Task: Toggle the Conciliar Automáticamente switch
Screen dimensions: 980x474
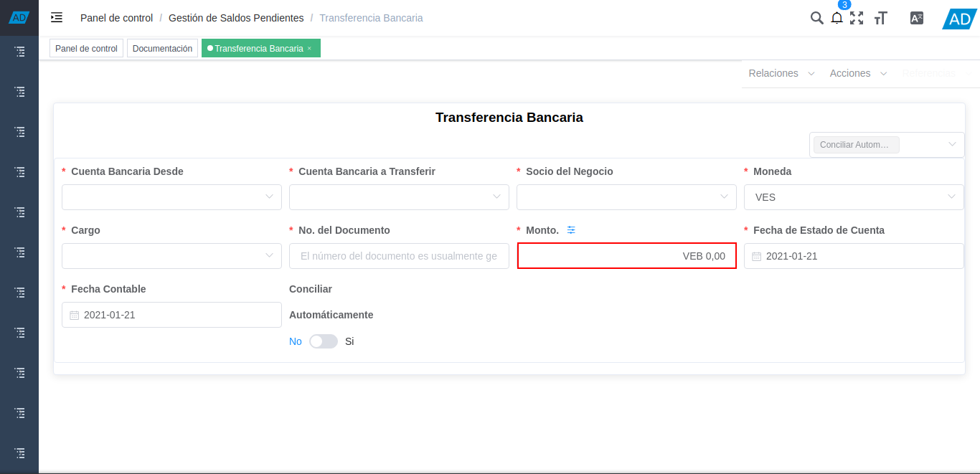Action: [x=324, y=341]
